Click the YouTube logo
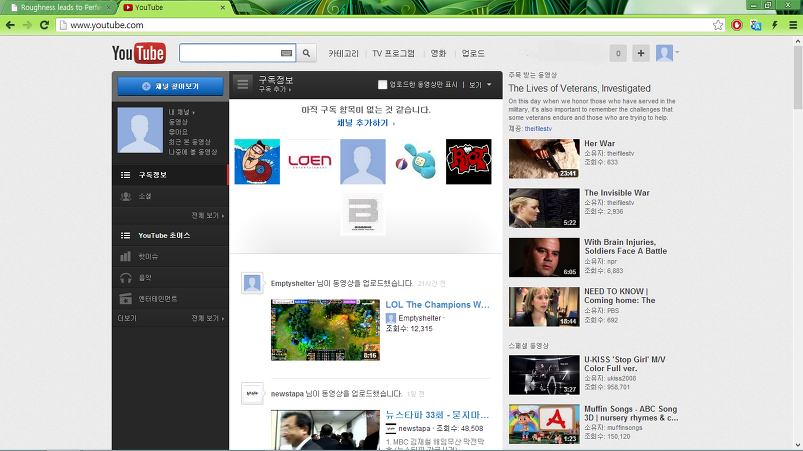Screen dimensions: 803x451 (139, 53)
